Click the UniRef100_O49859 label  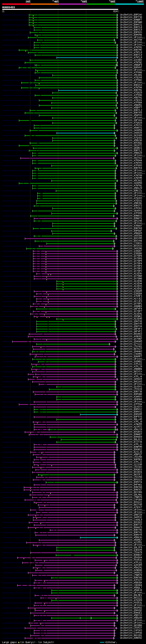click(x=131, y=130)
